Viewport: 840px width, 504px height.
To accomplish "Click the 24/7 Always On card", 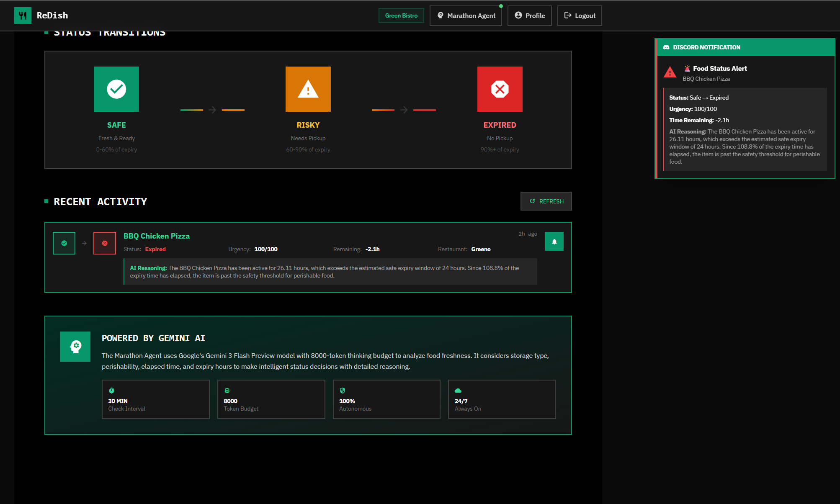I will click(x=502, y=399).
